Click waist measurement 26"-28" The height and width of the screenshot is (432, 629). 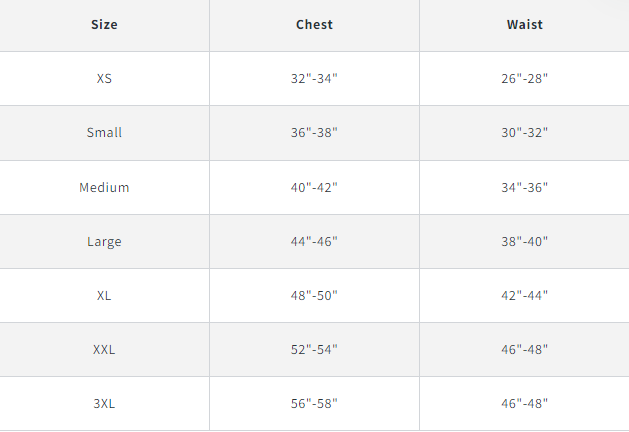[524, 78]
